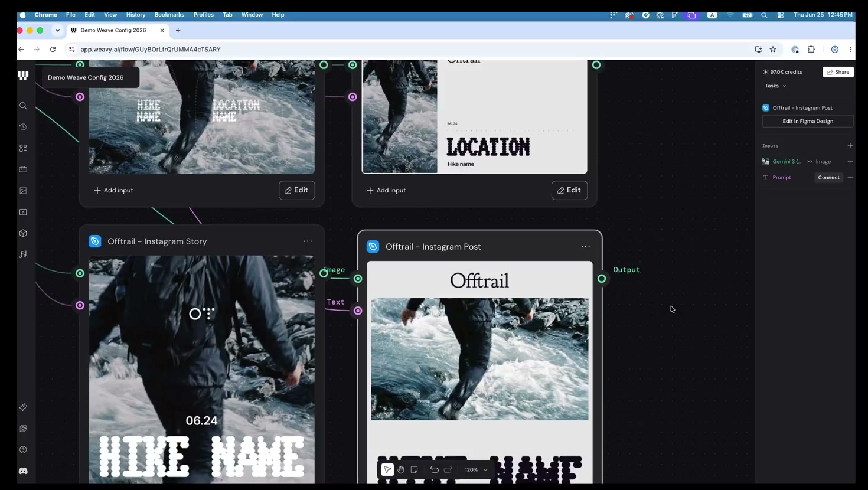Screen dimensions: 868x490
Task: Open the Edit menu in menu bar
Action: [90, 15]
